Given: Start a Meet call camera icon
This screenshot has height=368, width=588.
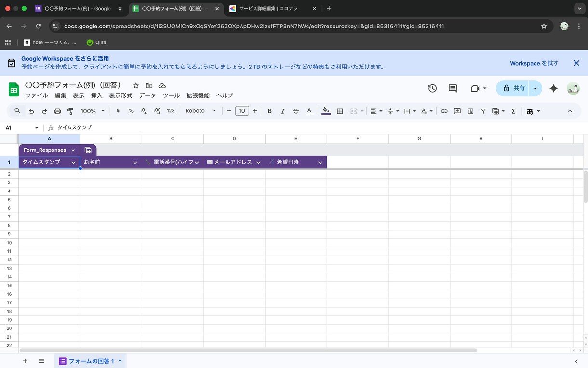Looking at the screenshot, I should 475,88.
